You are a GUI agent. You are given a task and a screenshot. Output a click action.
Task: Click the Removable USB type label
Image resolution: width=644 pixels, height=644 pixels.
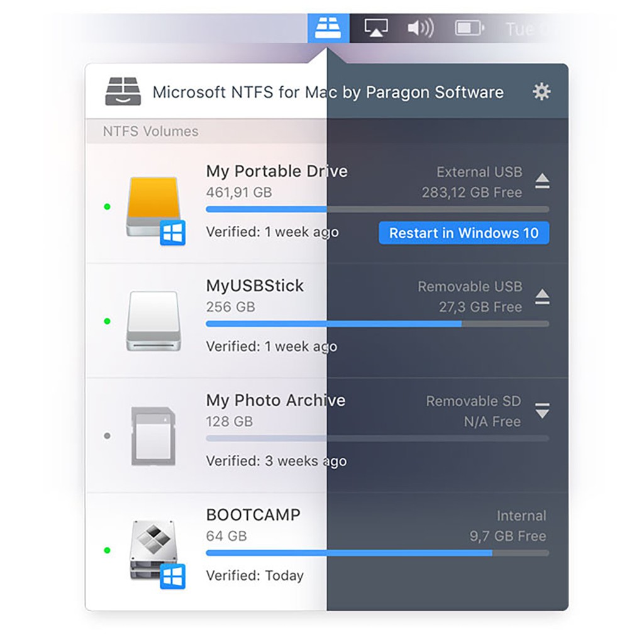pos(470,287)
